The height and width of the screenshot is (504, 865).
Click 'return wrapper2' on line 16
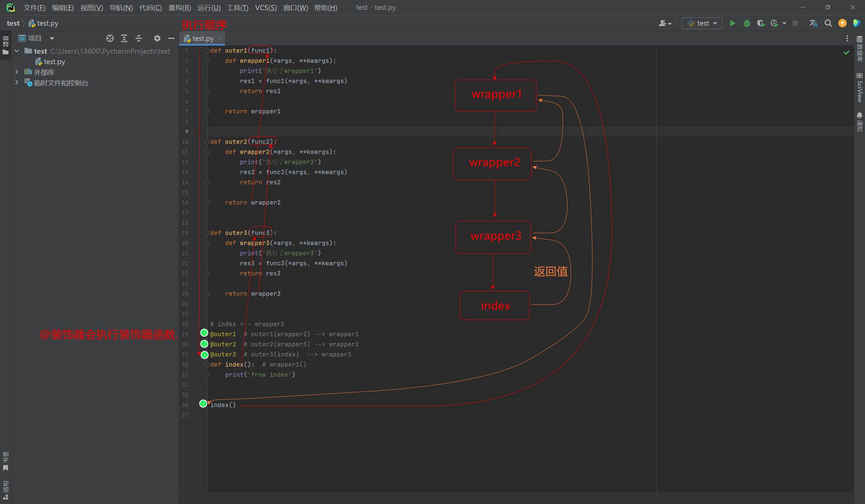pos(253,203)
